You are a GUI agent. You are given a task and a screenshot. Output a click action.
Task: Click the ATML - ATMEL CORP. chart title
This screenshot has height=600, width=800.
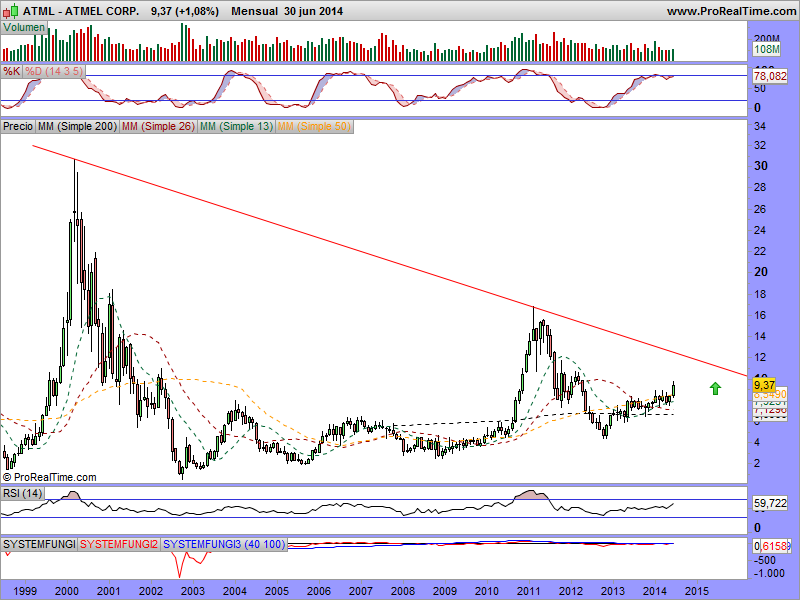(x=81, y=11)
